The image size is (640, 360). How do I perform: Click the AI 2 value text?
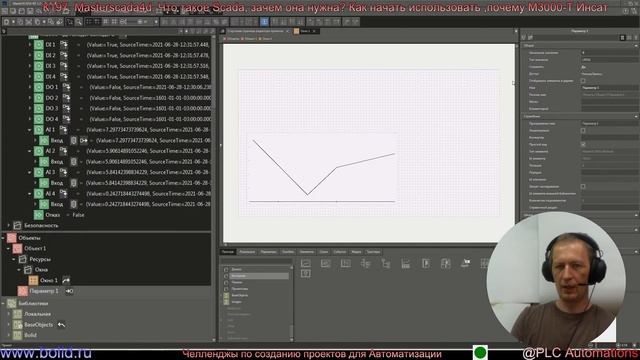coord(149,151)
